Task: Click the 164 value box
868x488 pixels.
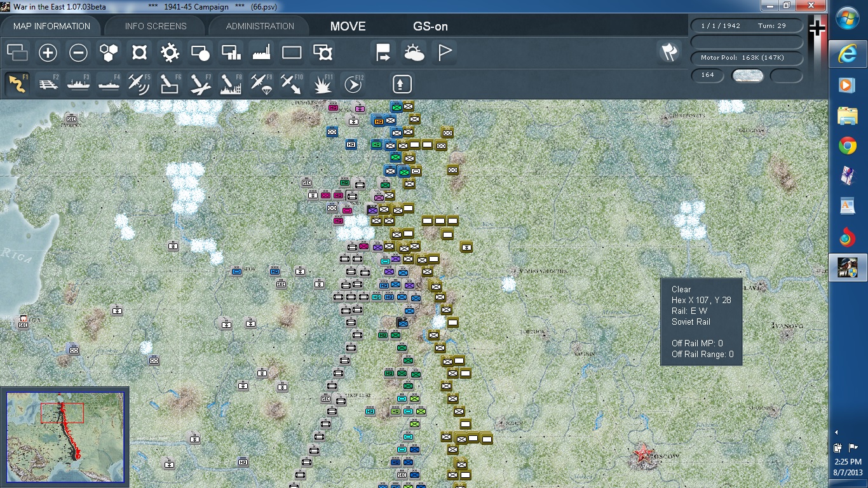Action: tap(708, 75)
